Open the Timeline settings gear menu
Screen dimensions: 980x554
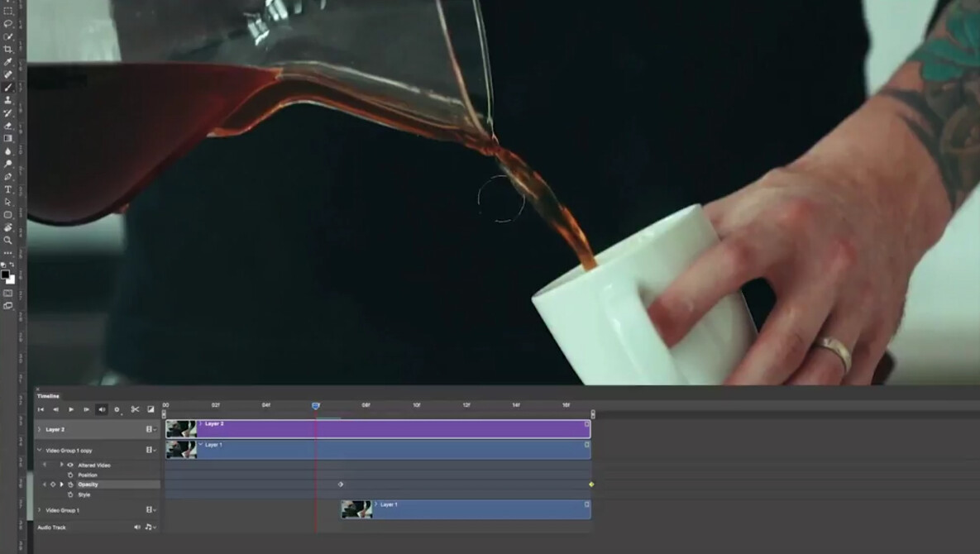(116, 409)
